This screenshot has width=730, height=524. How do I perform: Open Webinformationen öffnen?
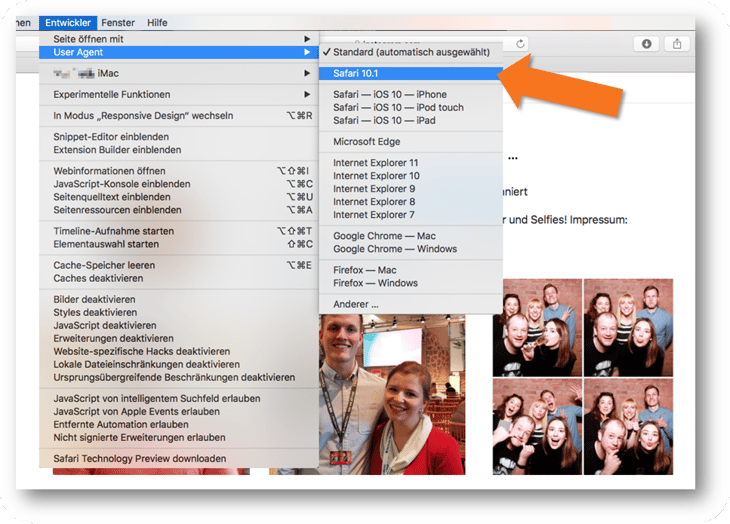179,171
